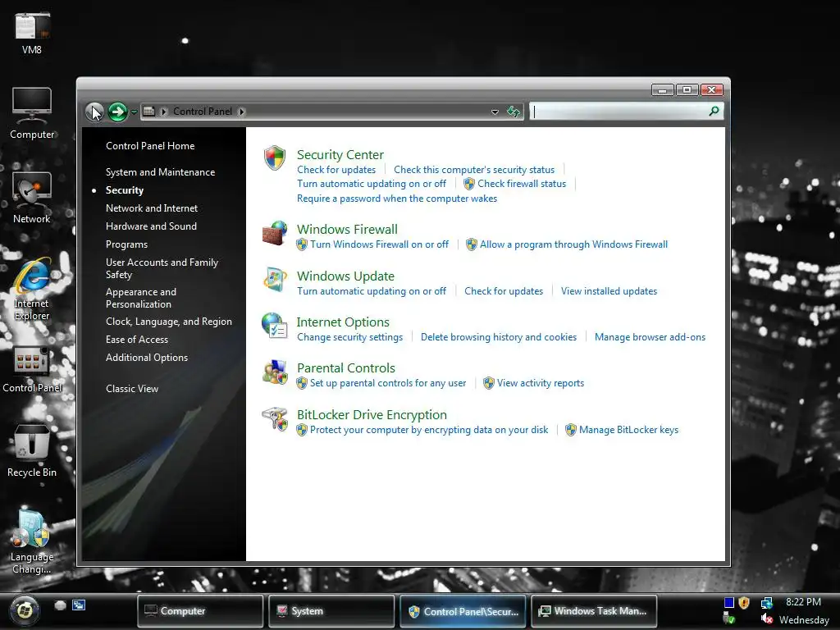Viewport: 840px width, 630px height.
Task: Select Hardware and Sound category
Action: [x=151, y=226]
